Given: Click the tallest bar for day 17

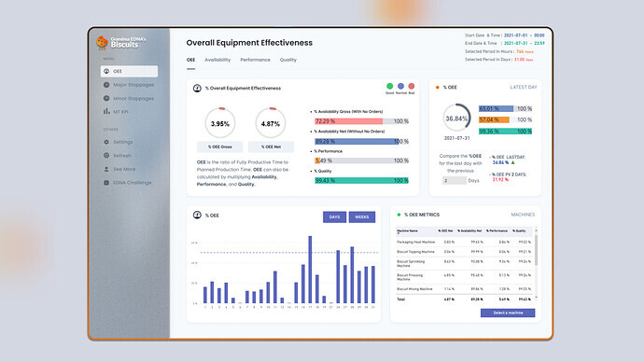Looking at the screenshot, I should click(310, 270).
